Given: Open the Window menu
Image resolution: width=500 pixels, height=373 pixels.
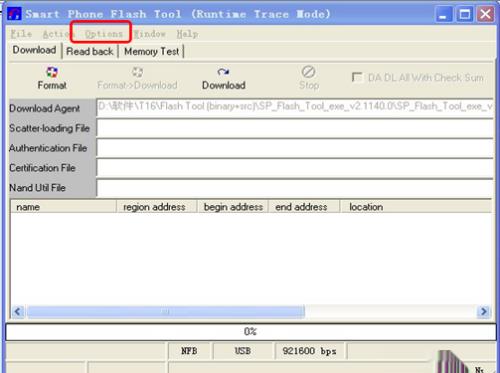Looking at the screenshot, I should [150, 34].
